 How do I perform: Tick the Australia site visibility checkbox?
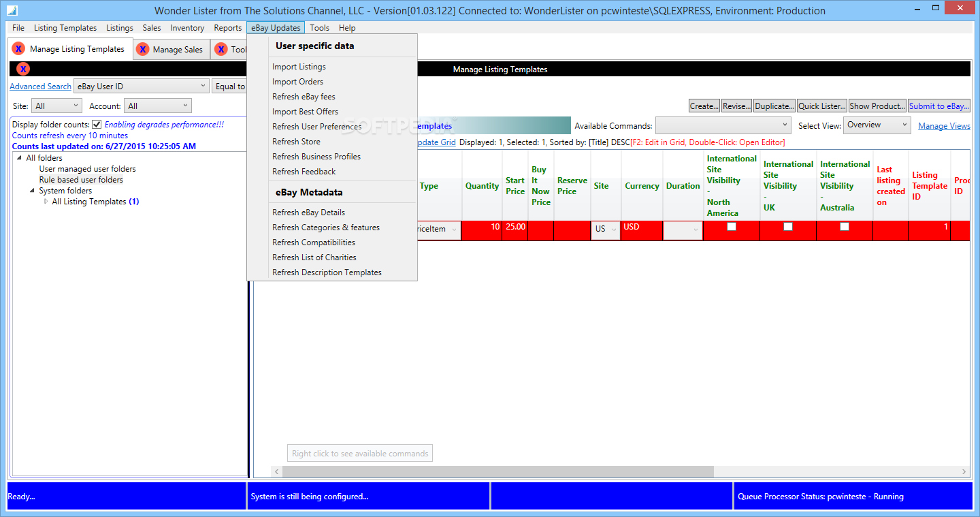coord(844,227)
